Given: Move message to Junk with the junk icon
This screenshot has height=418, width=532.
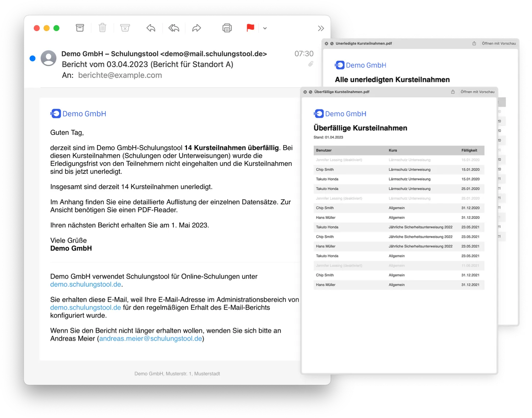Looking at the screenshot, I should coord(125,28).
